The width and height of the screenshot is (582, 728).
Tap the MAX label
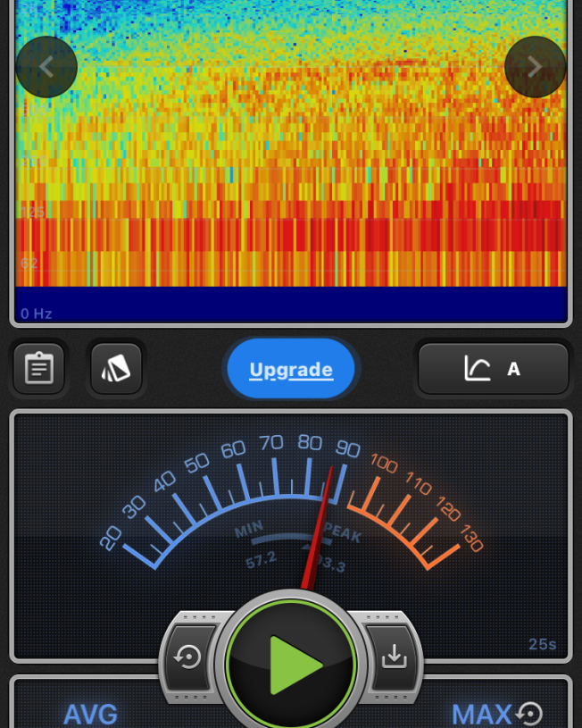click(x=481, y=714)
